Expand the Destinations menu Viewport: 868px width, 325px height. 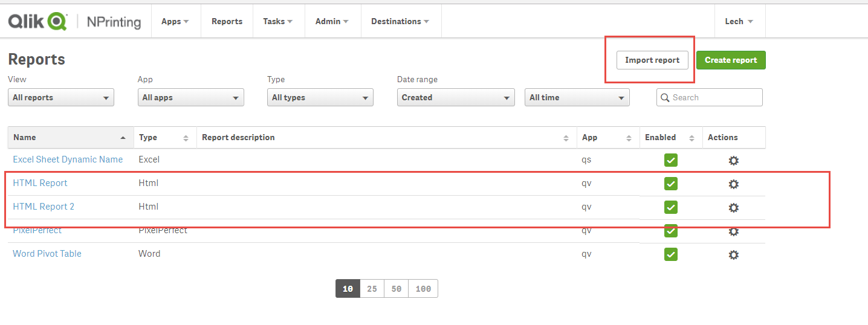[x=400, y=21]
